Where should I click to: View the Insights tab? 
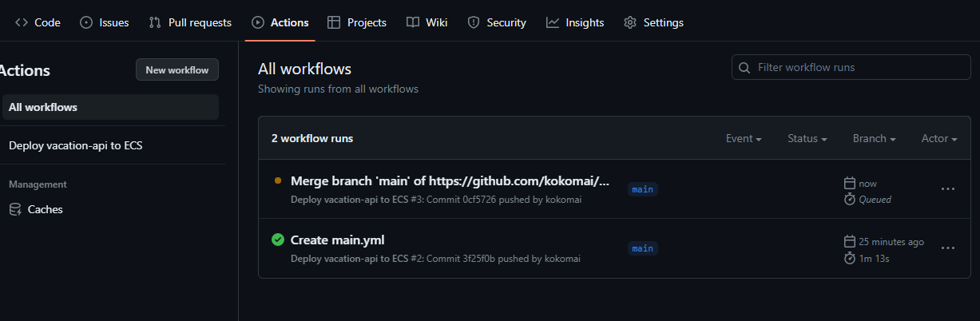(575, 22)
